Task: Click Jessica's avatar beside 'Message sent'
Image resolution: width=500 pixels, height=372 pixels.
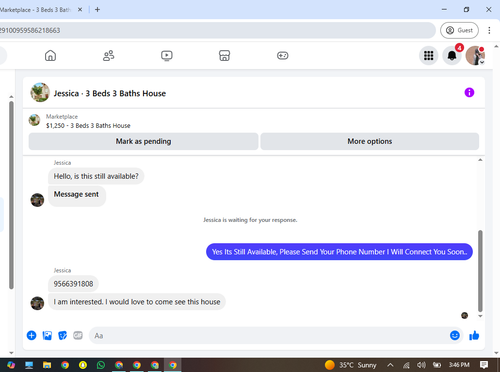Action: (37, 200)
